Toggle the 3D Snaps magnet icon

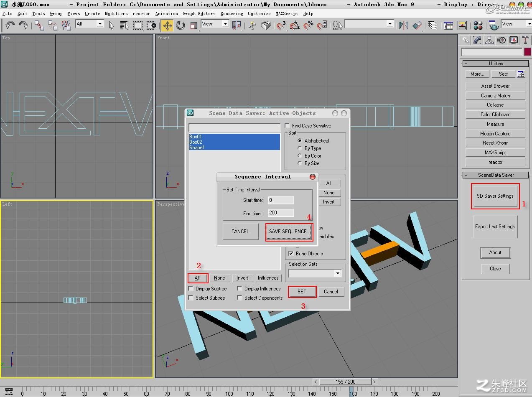[281, 25]
